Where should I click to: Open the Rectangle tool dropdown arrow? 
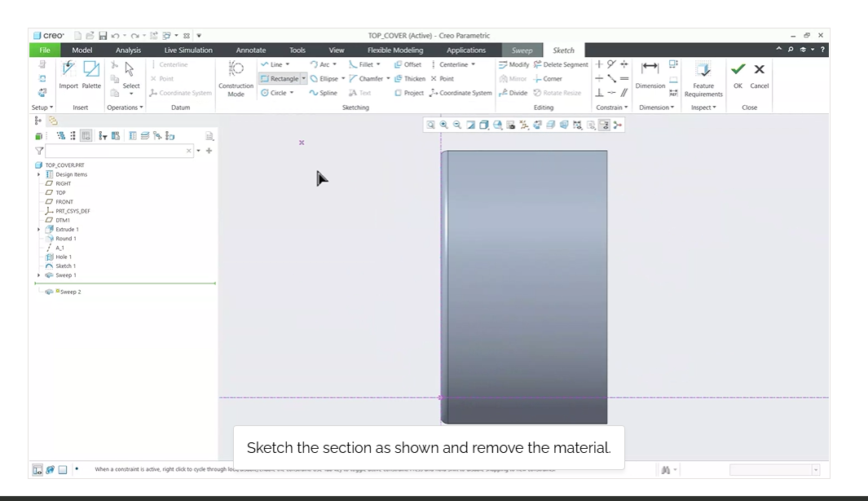304,79
